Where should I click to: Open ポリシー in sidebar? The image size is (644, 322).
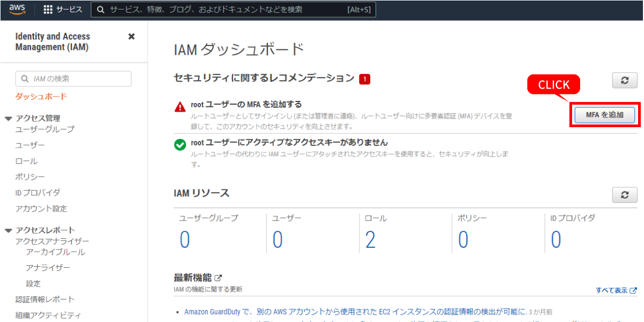(30, 177)
